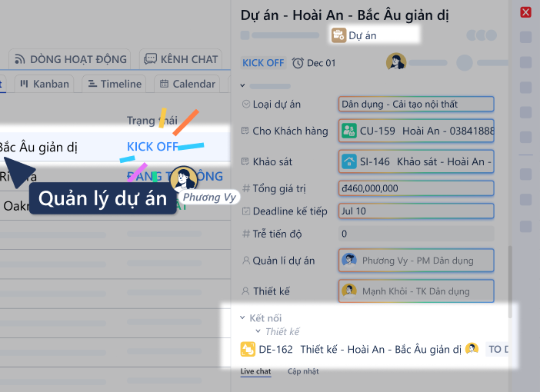Image resolution: width=540 pixels, height=392 pixels.
Task: Click the Dự án briefcase icon
Action: click(x=338, y=35)
